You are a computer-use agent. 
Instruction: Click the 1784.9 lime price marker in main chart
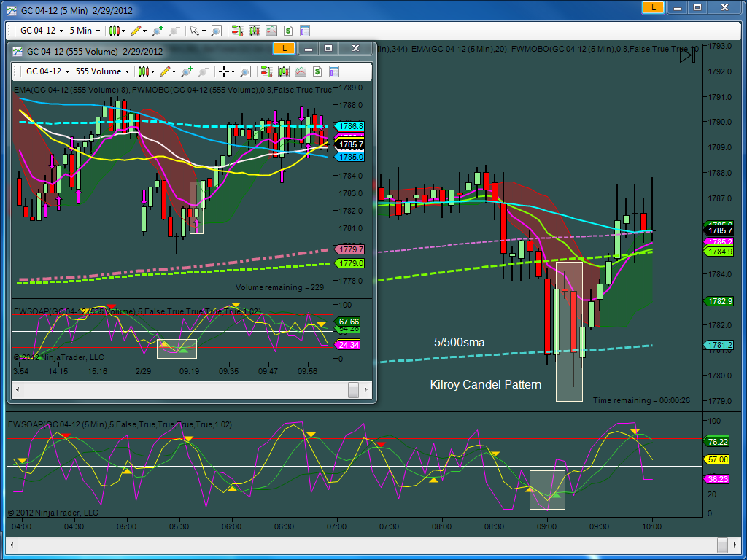(719, 252)
